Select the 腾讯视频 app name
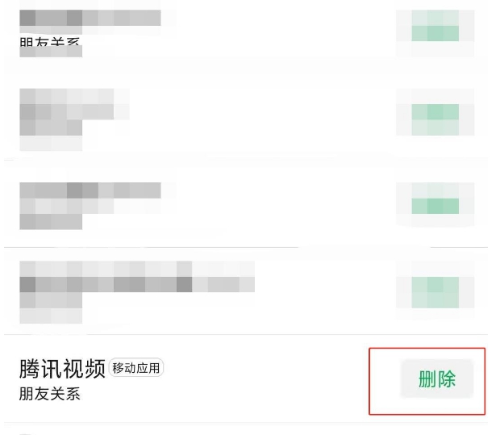Screen dimensions: 504x435 [x=62, y=369]
